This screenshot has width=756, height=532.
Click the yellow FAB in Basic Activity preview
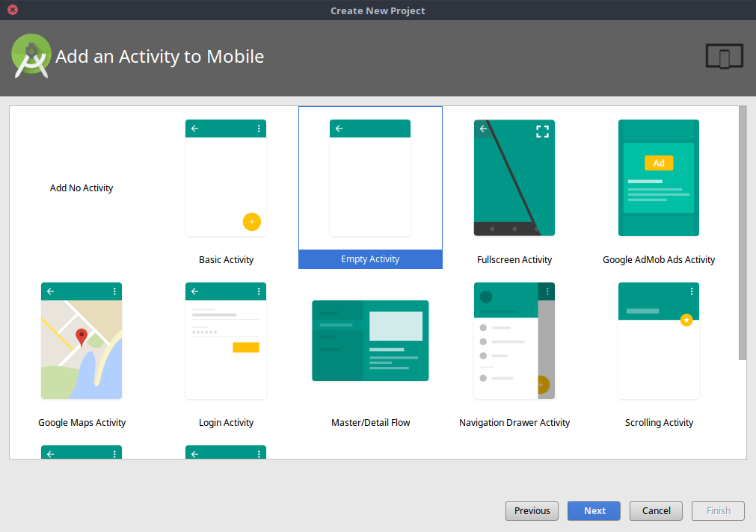click(x=252, y=222)
